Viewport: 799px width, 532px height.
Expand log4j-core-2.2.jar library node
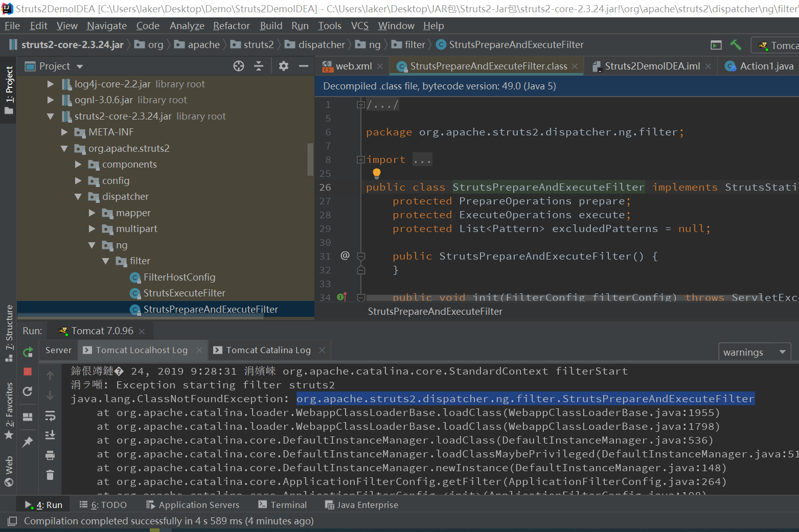coord(51,84)
